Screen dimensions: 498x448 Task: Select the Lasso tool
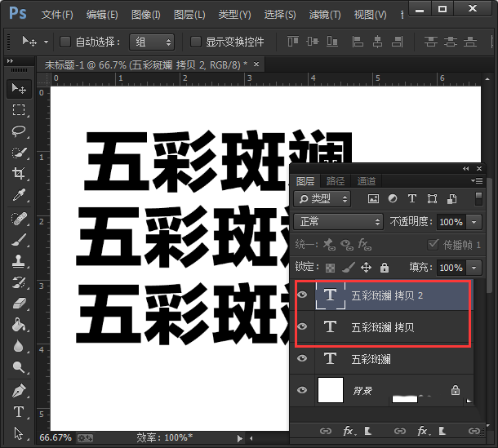click(19, 131)
